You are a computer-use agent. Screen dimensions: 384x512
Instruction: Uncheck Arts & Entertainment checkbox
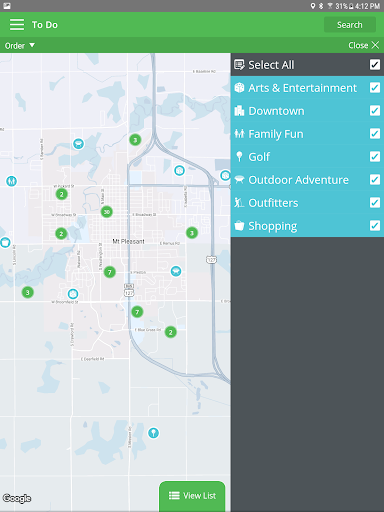(375, 87)
